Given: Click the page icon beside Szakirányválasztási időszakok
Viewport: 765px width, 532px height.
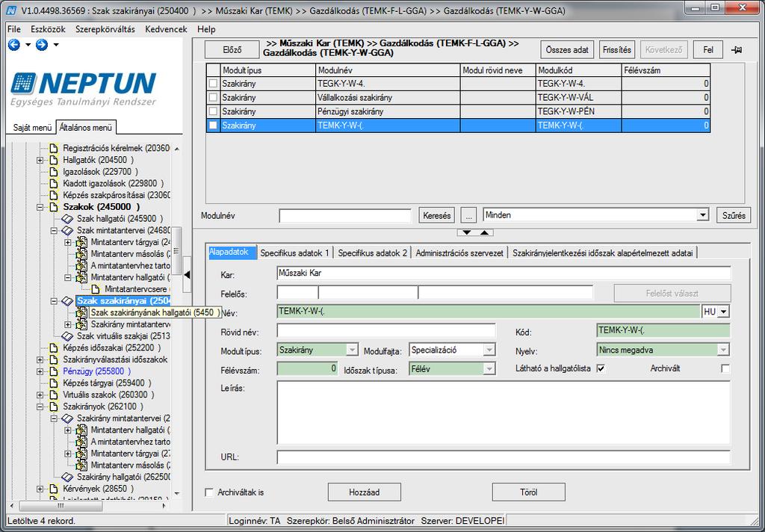Looking at the screenshot, I should 55,359.
